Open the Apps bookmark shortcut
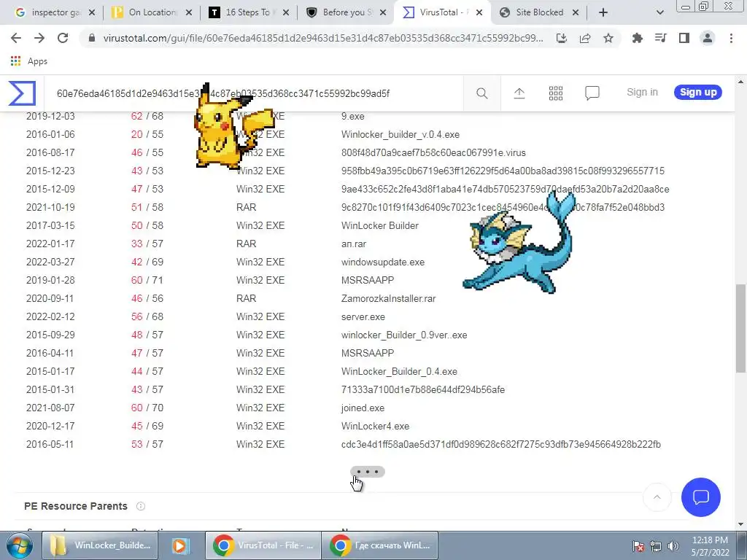 (x=28, y=61)
